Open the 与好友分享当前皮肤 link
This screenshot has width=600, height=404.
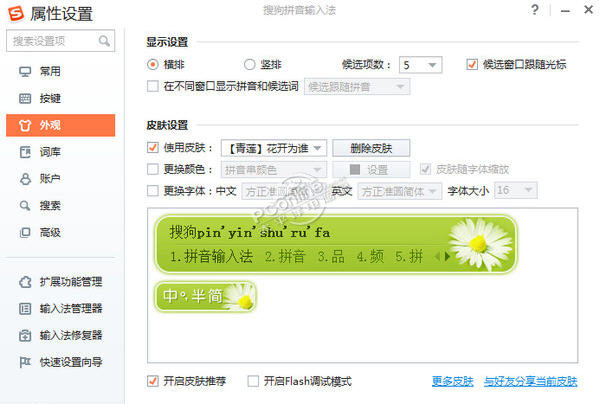click(x=531, y=381)
